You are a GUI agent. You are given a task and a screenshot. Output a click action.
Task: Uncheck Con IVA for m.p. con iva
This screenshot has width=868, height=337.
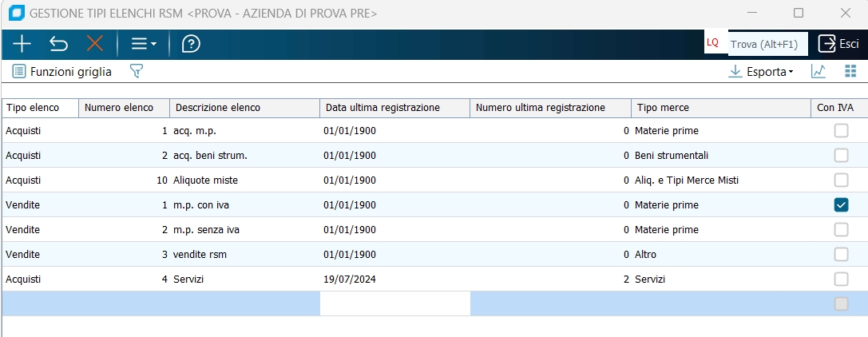[x=841, y=205]
